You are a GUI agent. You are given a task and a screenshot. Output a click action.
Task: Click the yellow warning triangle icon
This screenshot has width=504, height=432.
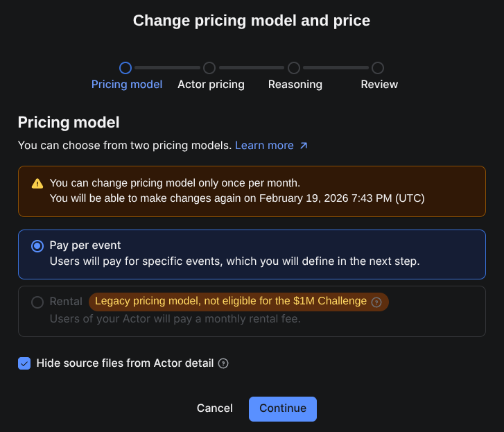click(37, 184)
